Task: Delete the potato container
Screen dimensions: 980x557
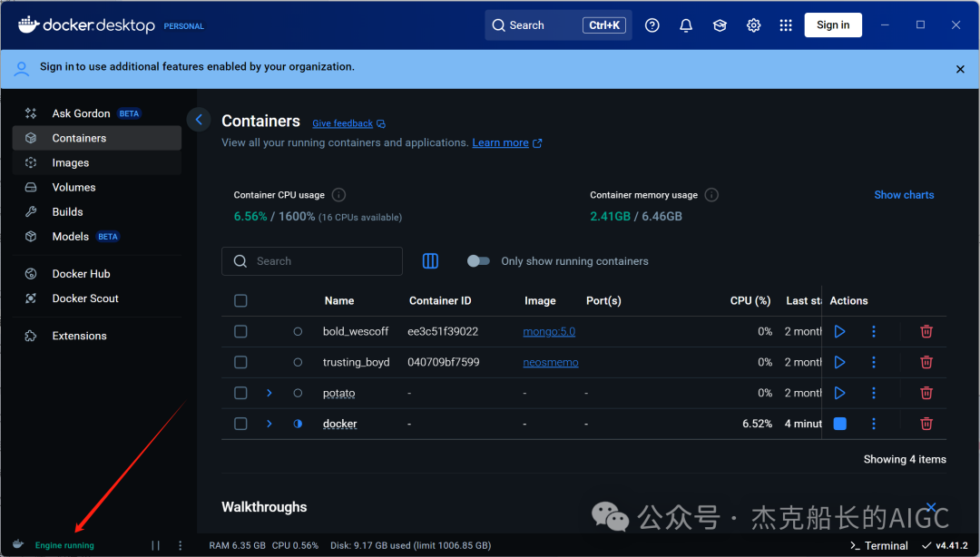Action: (x=926, y=393)
